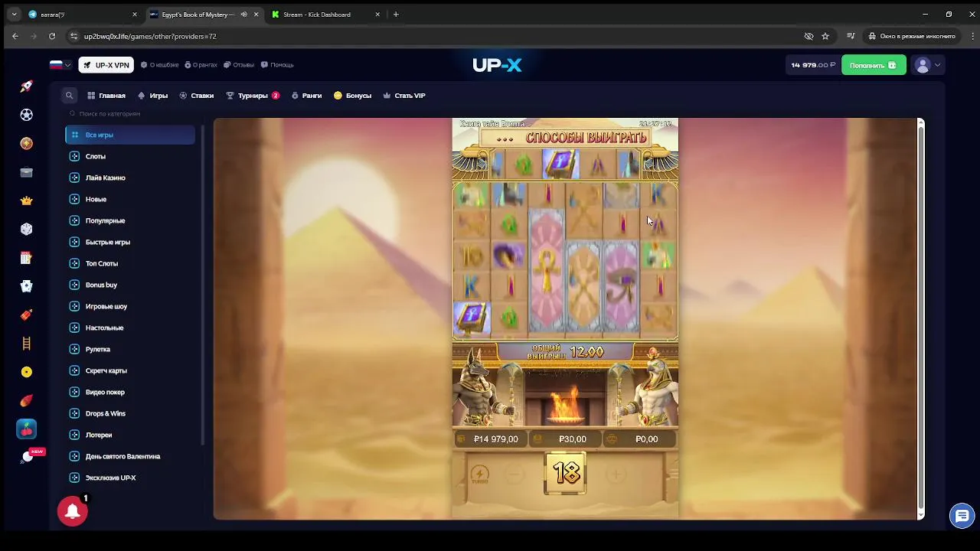Screen dimensions: 980x551
Task: Select the Слоты category
Action: coord(130,156)
